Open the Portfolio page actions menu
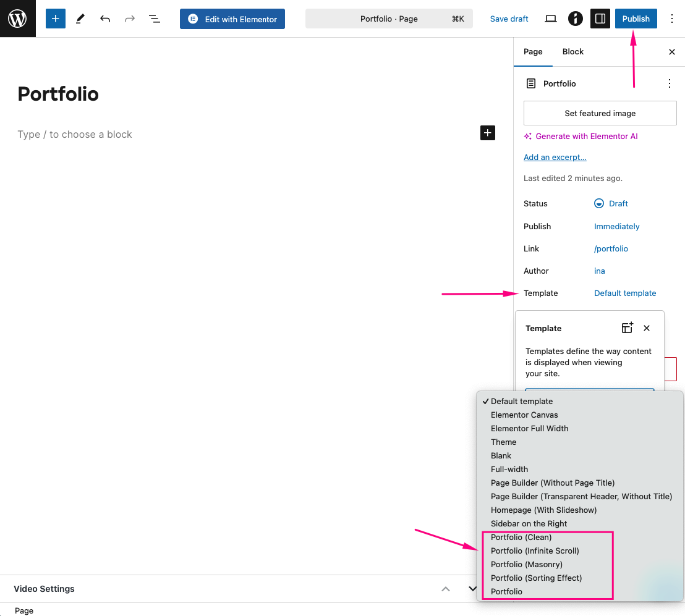The height and width of the screenshot is (616, 685). click(x=669, y=83)
